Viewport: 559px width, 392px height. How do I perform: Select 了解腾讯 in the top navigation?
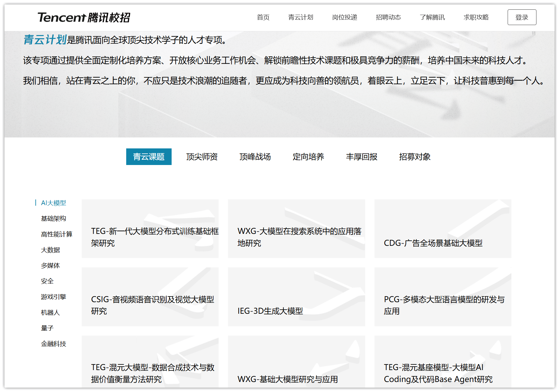(x=432, y=17)
